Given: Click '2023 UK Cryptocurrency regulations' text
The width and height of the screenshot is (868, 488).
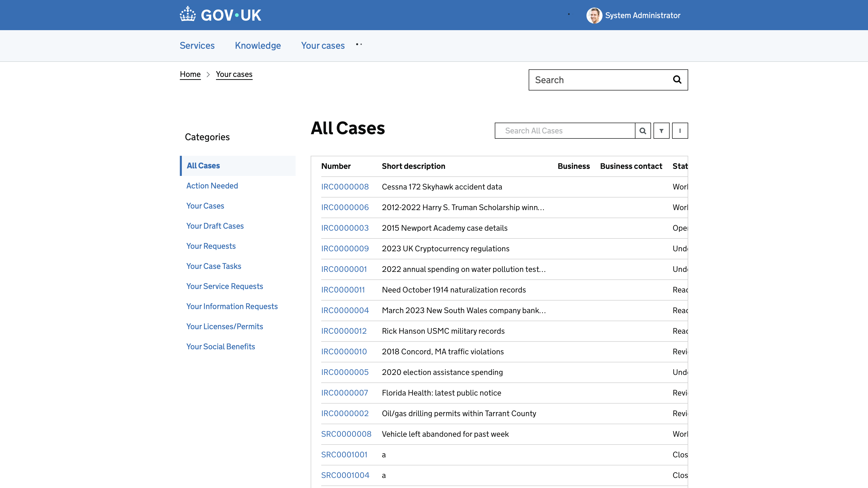Looking at the screenshot, I should coord(446,249).
